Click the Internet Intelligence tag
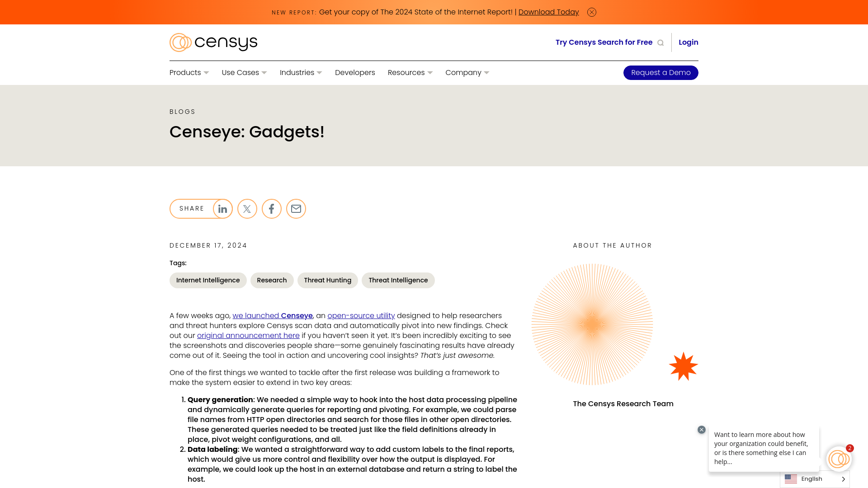The height and width of the screenshot is (488, 868). click(x=208, y=280)
